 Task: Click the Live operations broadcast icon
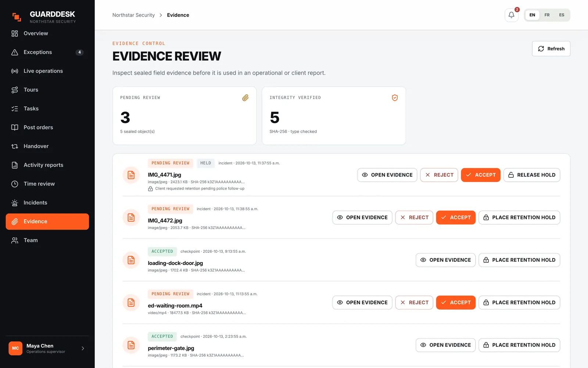tap(15, 71)
